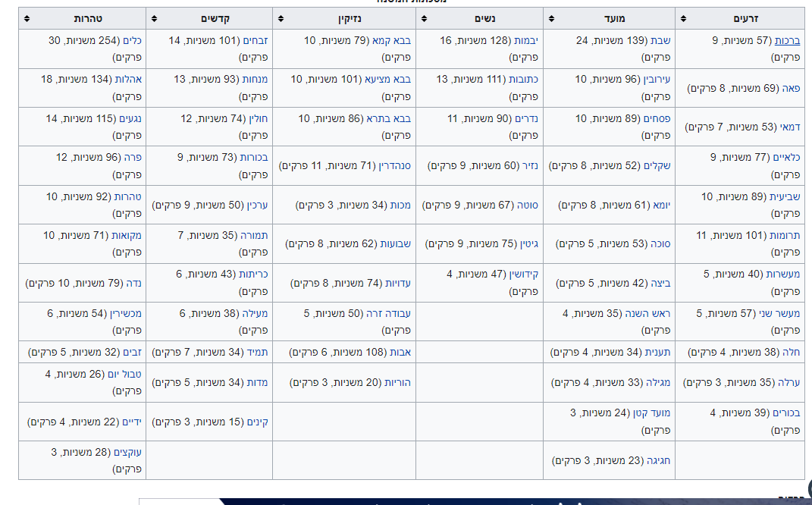
Task: Open the מעשרות tractate link
Action: (x=782, y=274)
